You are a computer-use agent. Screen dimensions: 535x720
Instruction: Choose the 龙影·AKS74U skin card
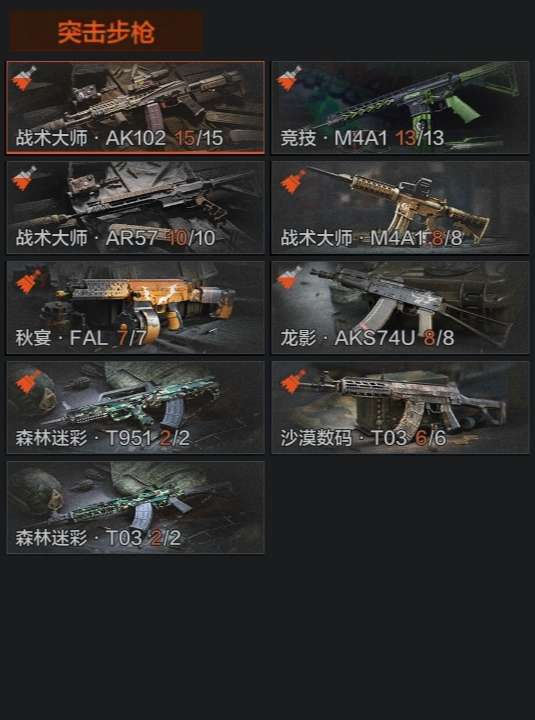(400, 307)
